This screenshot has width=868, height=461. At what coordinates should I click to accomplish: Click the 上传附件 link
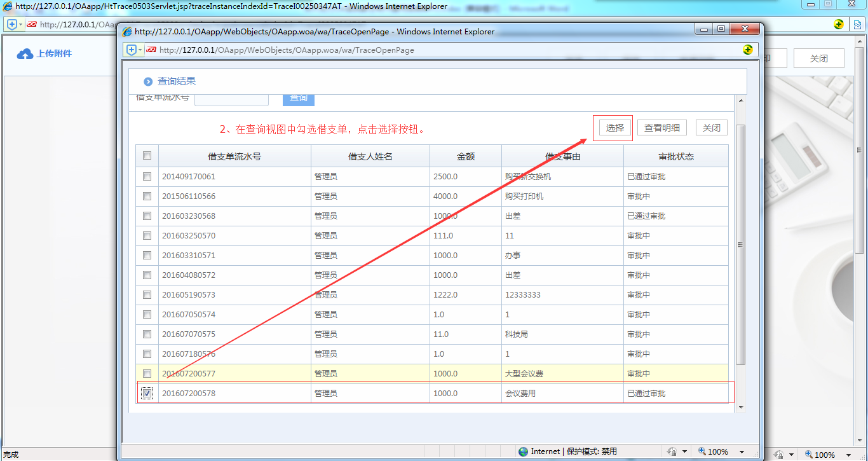pos(54,54)
